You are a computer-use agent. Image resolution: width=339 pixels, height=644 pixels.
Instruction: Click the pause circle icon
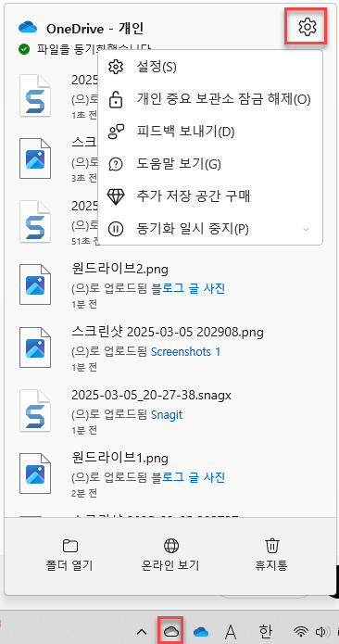pyautogui.click(x=116, y=229)
